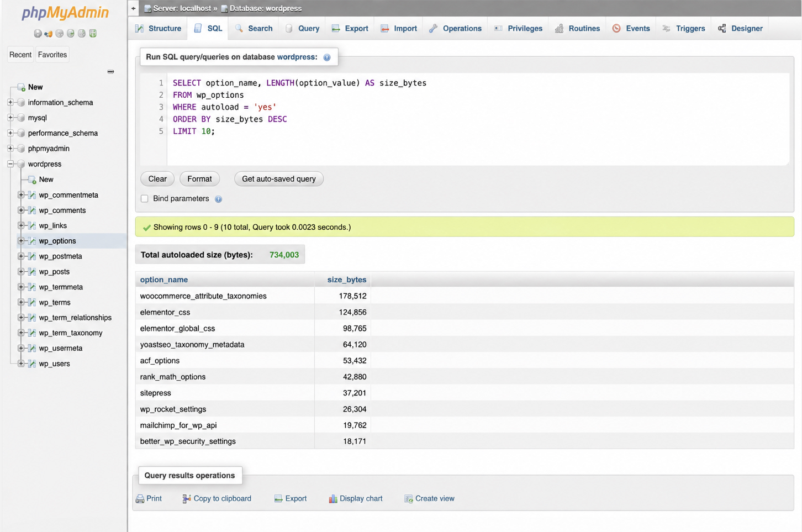This screenshot has width=802, height=532.
Task: Click the Format button
Action: [x=199, y=179]
